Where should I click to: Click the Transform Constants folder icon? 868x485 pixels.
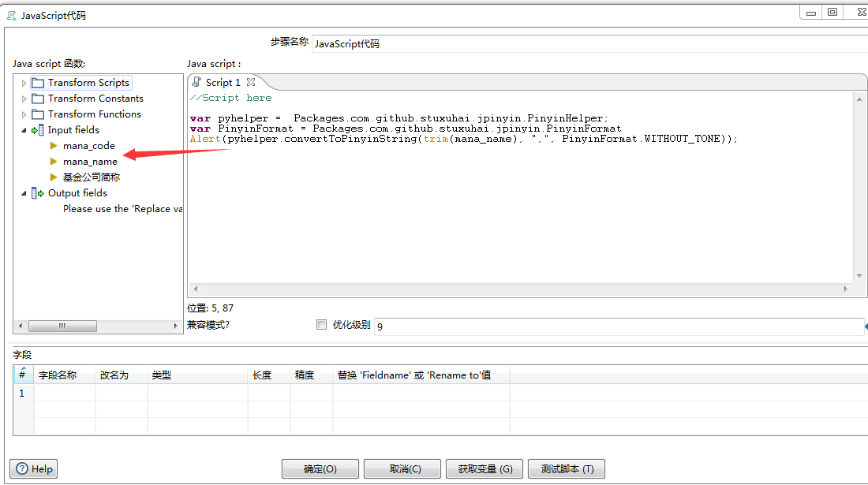coord(36,98)
